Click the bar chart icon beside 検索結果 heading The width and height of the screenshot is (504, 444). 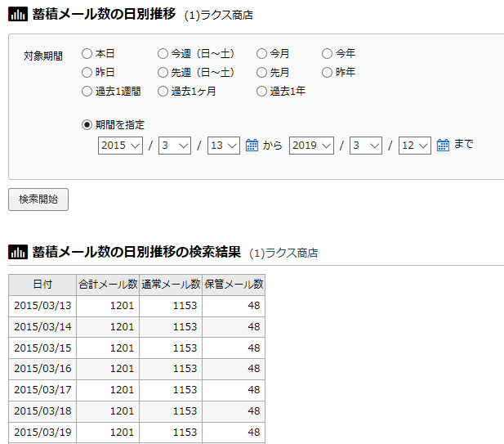pos(18,252)
